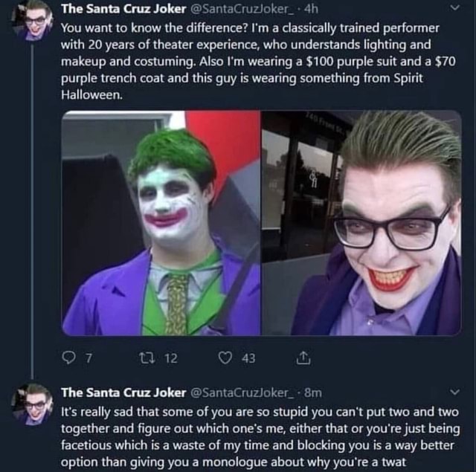The image size is (476, 472).
Task: Open the left photo with green hair
Action: point(161,223)
